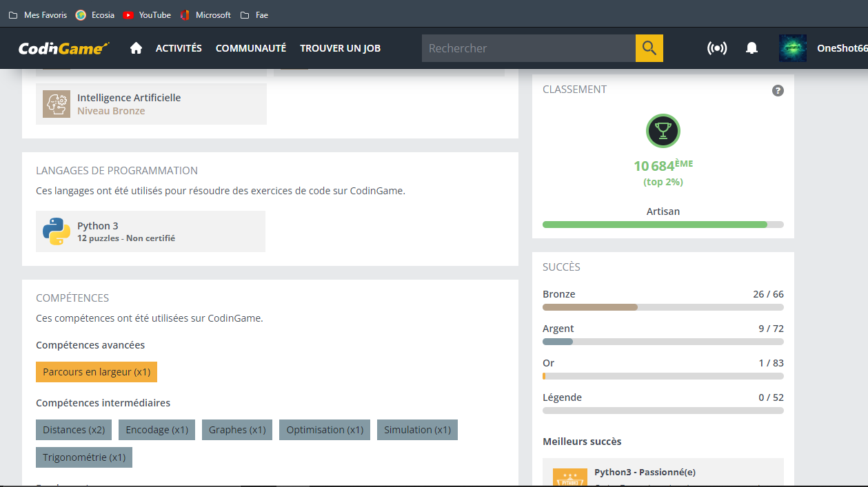The height and width of the screenshot is (487, 868).
Task: Open the Mes Favoris bookmark folder
Action: (38, 14)
